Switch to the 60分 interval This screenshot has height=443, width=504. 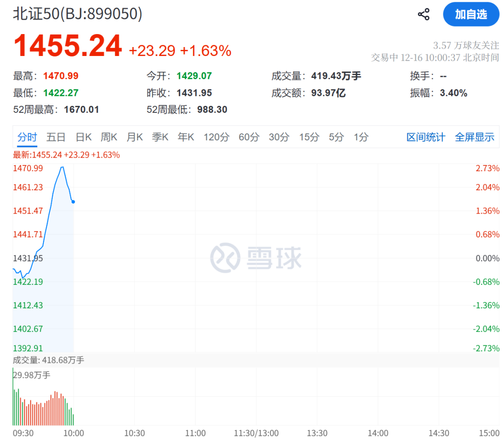pos(249,137)
